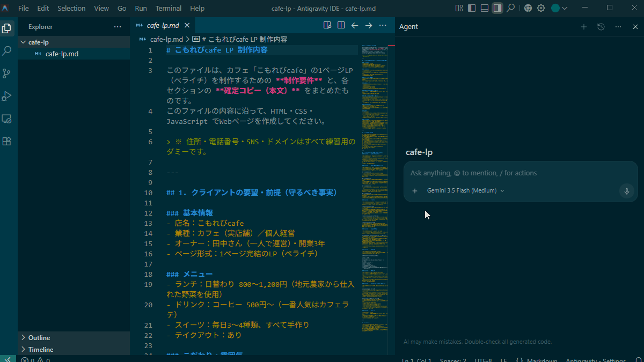644x362 pixels.
Task: Open the Edit menu
Action: pos(43,8)
